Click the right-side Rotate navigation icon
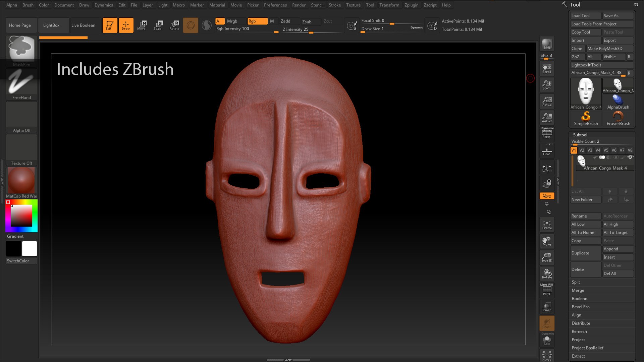This screenshot has height=362, width=644. pos(547,274)
